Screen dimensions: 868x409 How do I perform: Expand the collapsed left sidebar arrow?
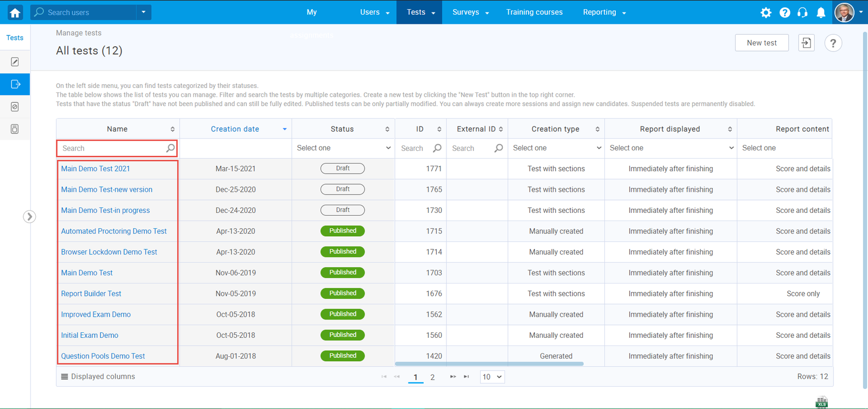pos(29,217)
